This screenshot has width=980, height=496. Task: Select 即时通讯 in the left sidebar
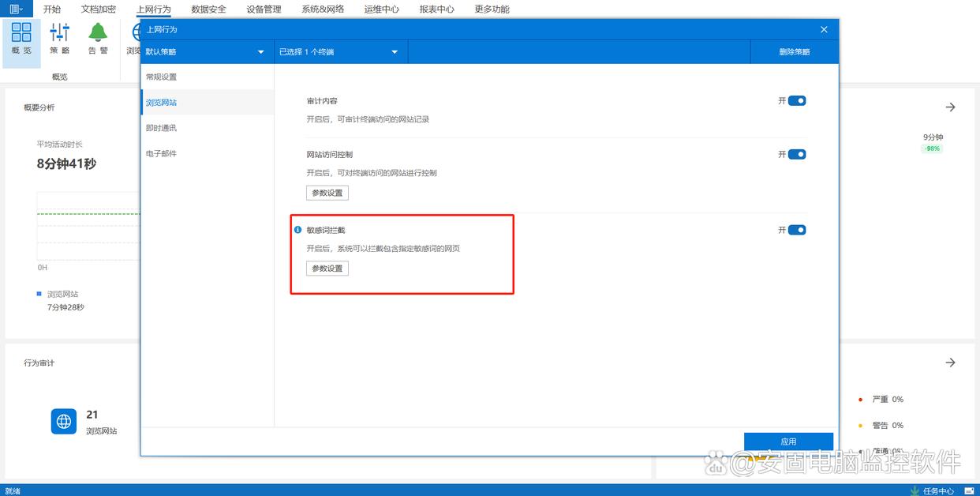pos(161,128)
